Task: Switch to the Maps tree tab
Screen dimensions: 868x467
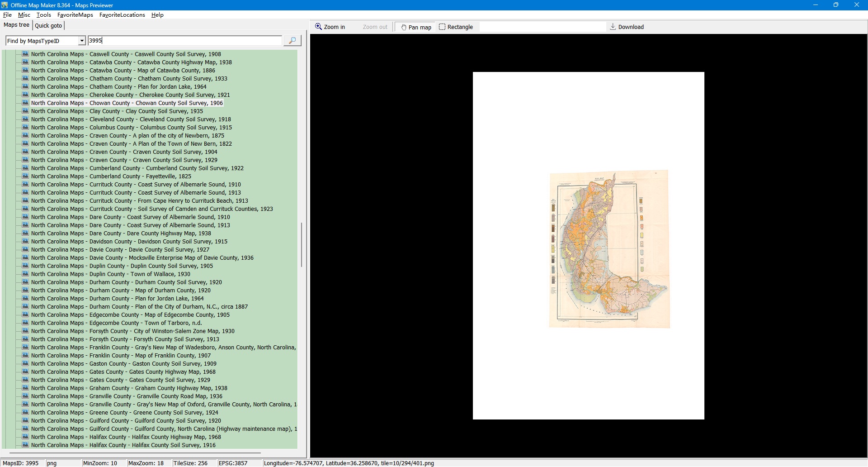Action: (x=17, y=25)
